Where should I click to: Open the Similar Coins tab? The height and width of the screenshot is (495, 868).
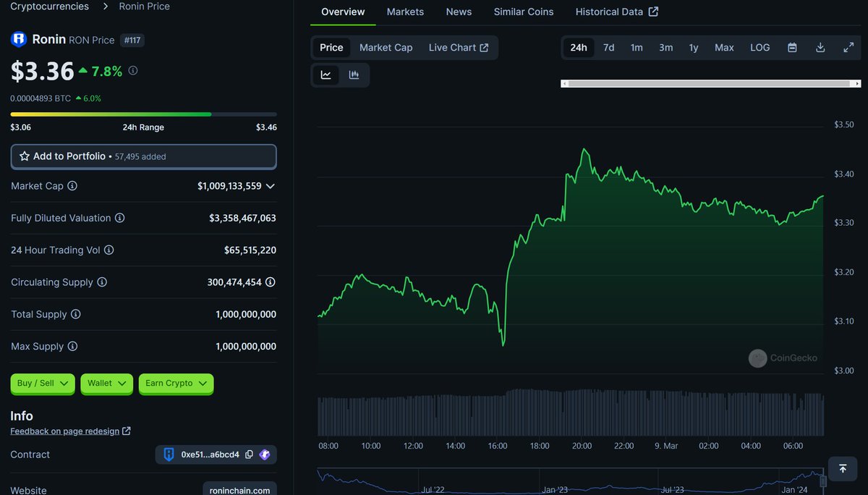pos(524,12)
